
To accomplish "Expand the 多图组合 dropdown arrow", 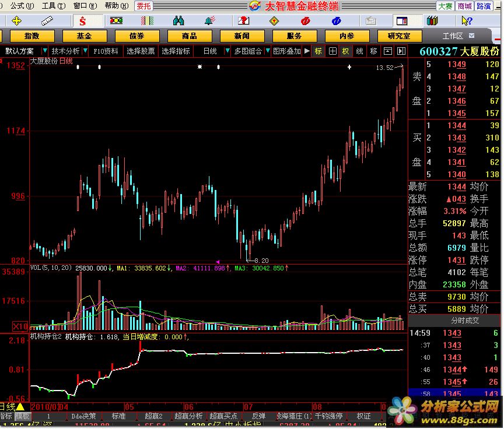I will coord(268,51).
